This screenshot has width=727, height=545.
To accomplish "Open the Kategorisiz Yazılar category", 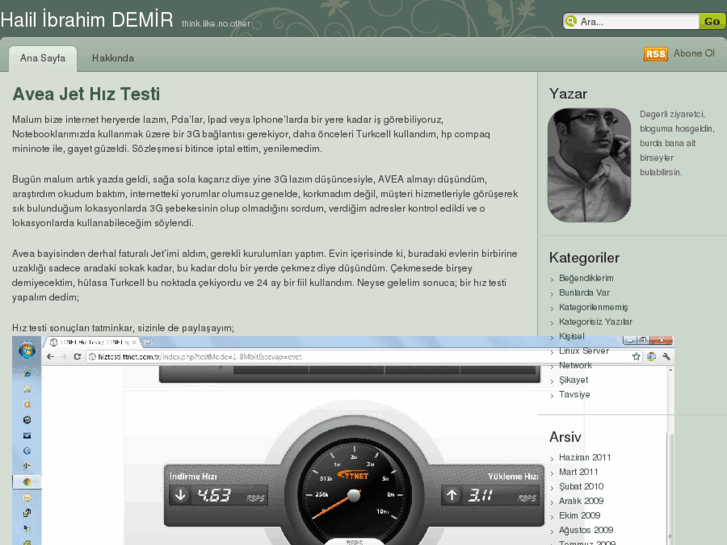I will click(x=595, y=322).
